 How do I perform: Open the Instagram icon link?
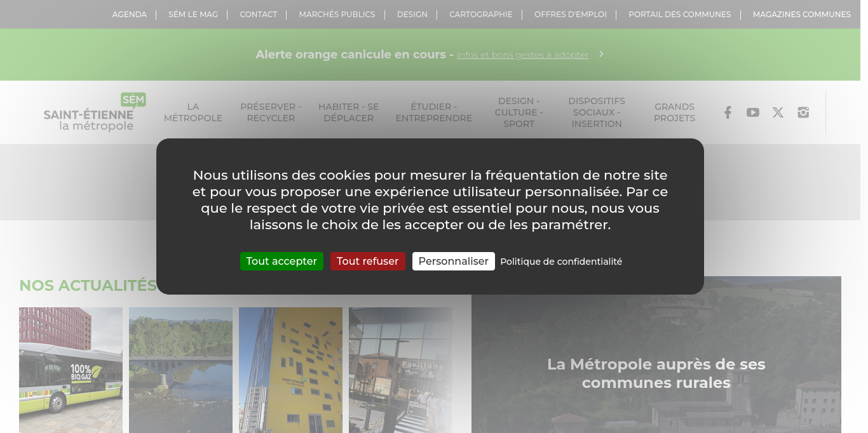[803, 112]
